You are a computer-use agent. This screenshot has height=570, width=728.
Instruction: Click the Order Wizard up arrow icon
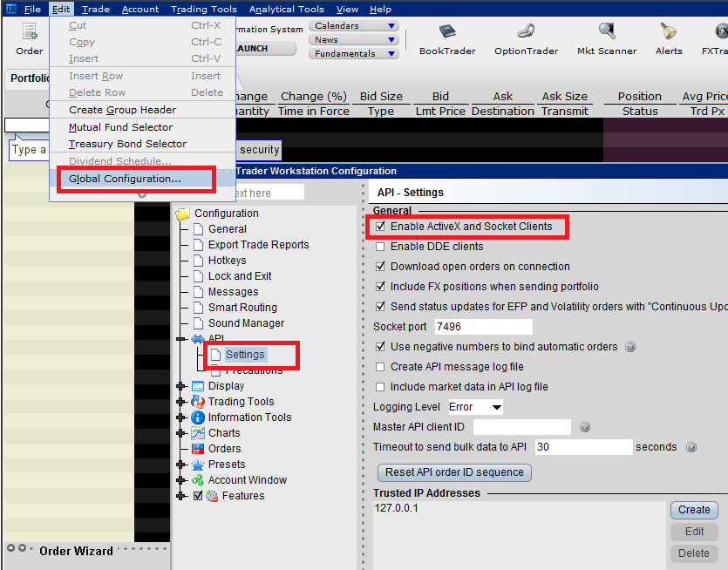point(11,547)
